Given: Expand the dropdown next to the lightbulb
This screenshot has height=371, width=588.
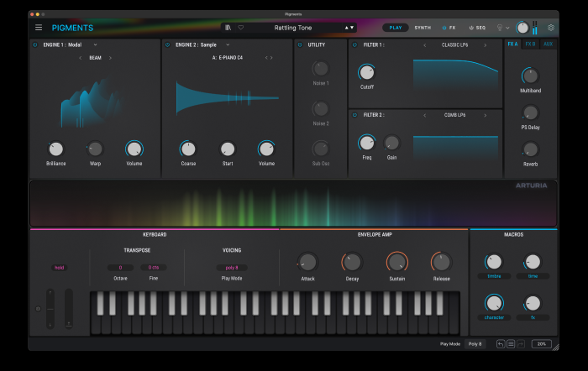Looking at the screenshot, I should coord(507,28).
